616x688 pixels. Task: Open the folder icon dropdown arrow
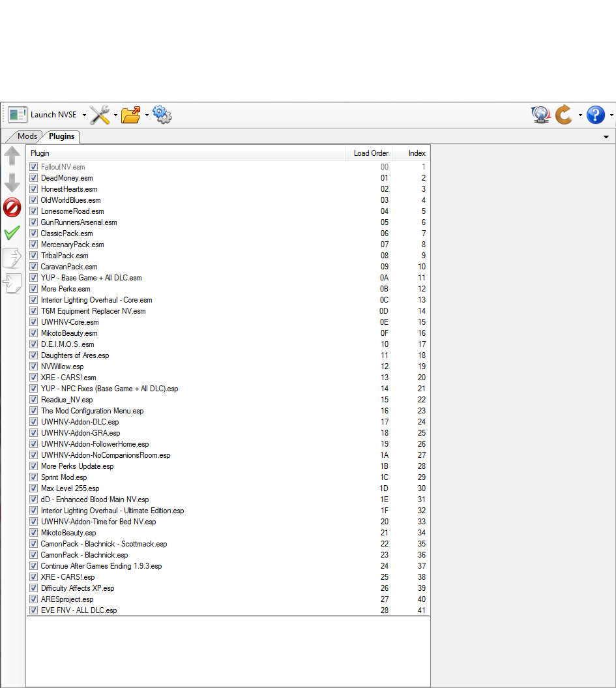pyautogui.click(x=147, y=115)
